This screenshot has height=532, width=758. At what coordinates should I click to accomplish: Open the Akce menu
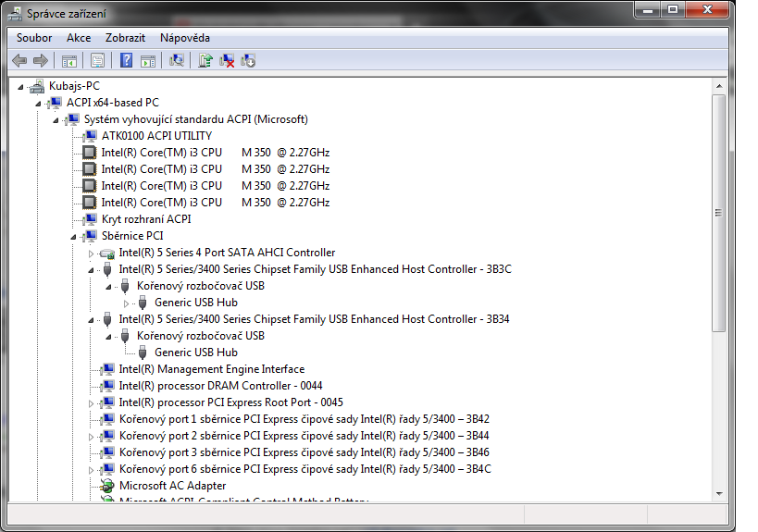pyautogui.click(x=79, y=38)
